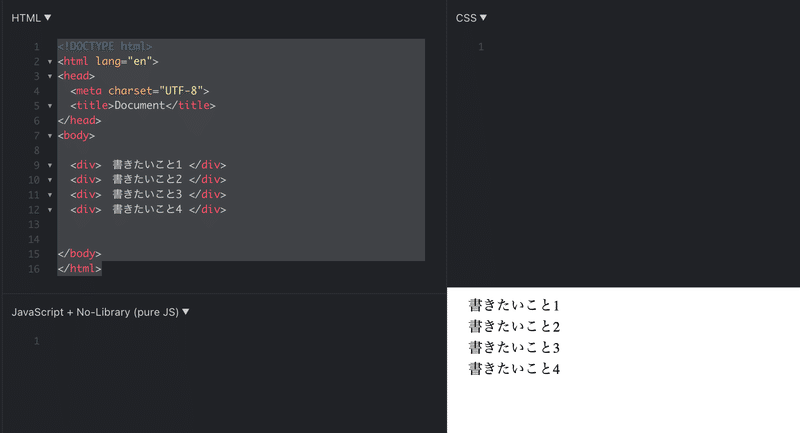This screenshot has width=800, height=433.
Task: Click the meta charset line in editor
Action: click(140, 91)
